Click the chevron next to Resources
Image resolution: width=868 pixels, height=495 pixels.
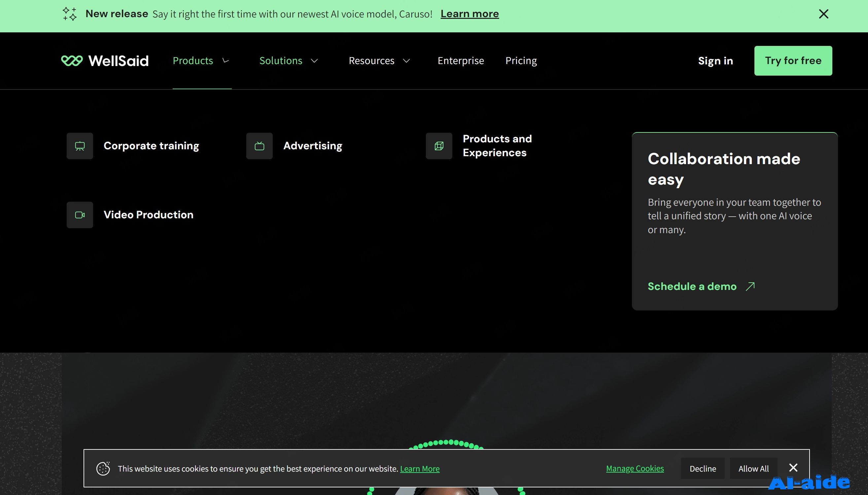point(406,61)
